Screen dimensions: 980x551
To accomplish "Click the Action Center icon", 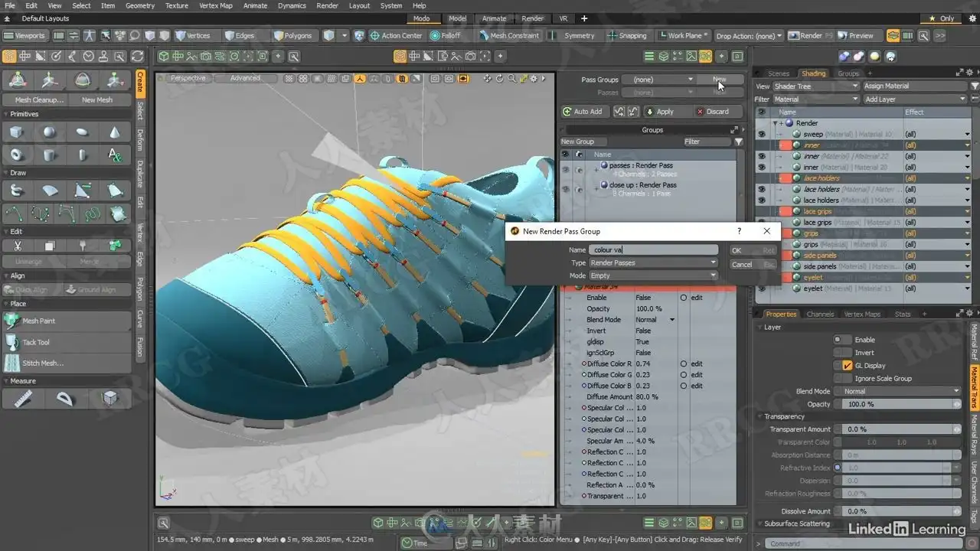I will tap(375, 35).
